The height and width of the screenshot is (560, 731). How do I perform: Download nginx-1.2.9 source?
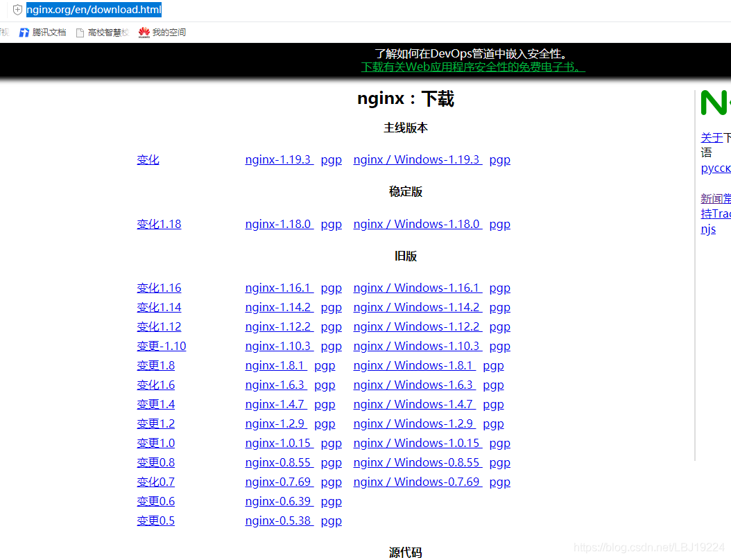tap(276, 424)
